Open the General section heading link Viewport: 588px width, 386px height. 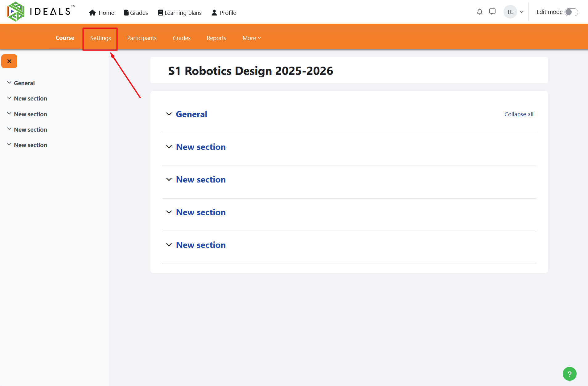click(191, 114)
